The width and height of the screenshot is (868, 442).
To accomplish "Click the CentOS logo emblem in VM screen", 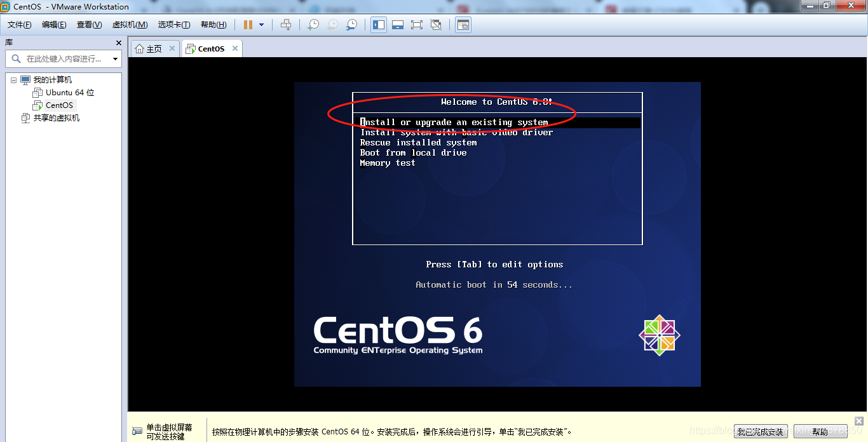I will click(660, 335).
